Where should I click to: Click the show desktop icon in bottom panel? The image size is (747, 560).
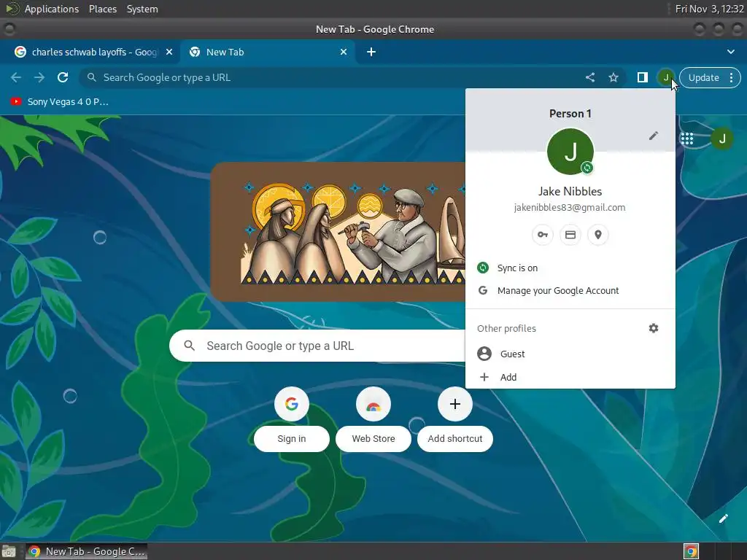[x=9, y=551]
